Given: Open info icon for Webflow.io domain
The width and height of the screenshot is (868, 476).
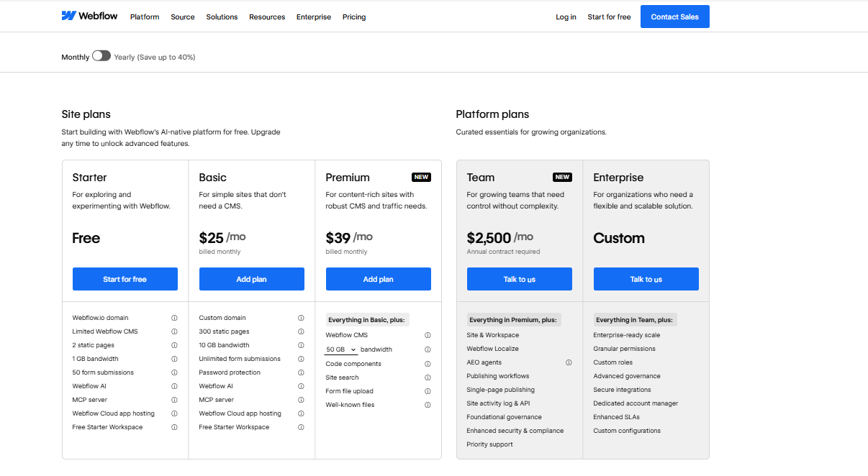Looking at the screenshot, I should pyautogui.click(x=174, y=318).
